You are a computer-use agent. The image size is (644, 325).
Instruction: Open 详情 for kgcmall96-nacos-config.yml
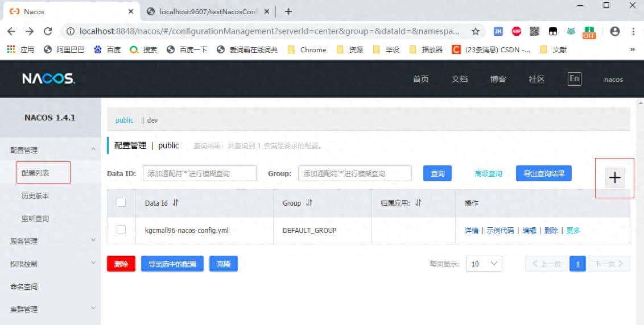tap(472, 231)
